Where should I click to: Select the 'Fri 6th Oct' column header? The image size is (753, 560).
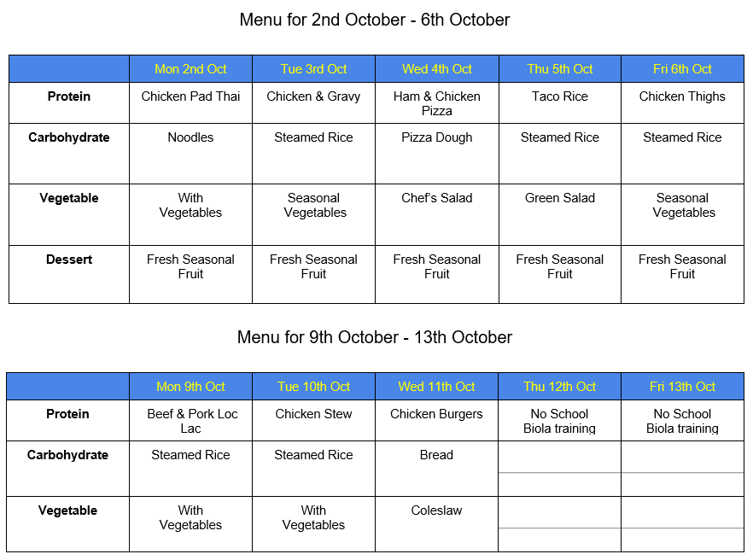(682, 69)
